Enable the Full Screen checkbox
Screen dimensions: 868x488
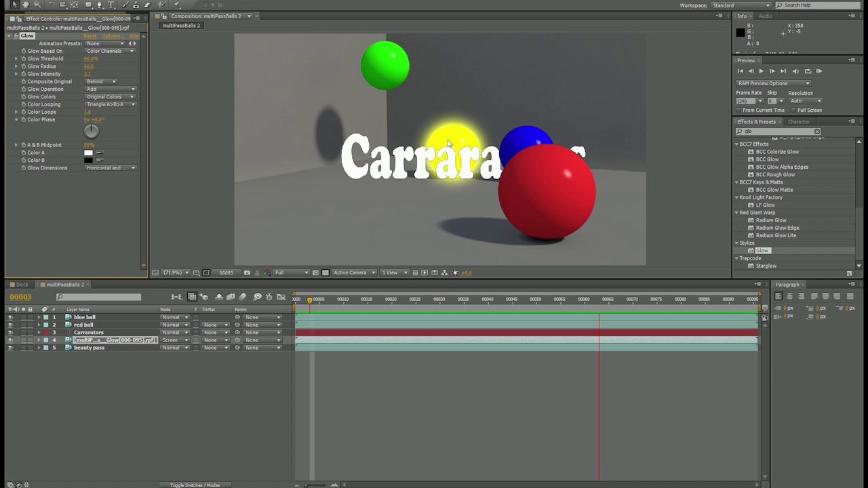[x=793, y=110]
